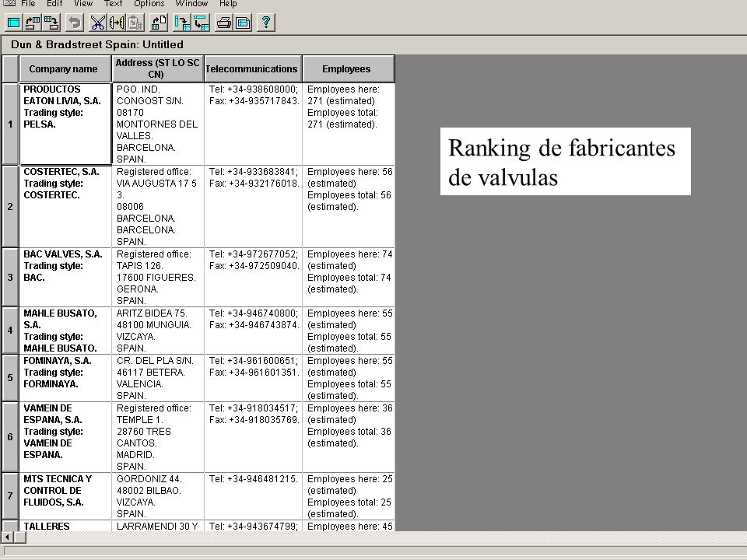This screenshot has height=560, width=747.
Task: Click the arrow-to-table import icon
Action: pos(33,23)
